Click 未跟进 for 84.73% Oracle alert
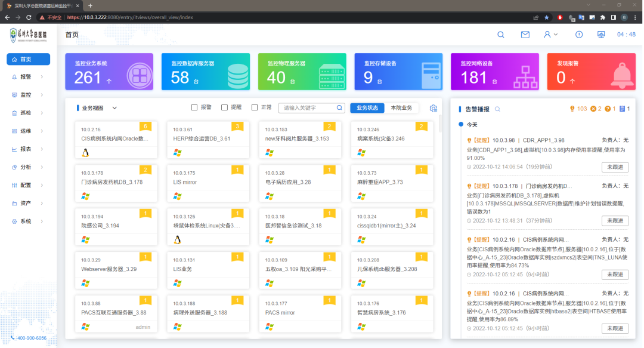 click(615, 275)
